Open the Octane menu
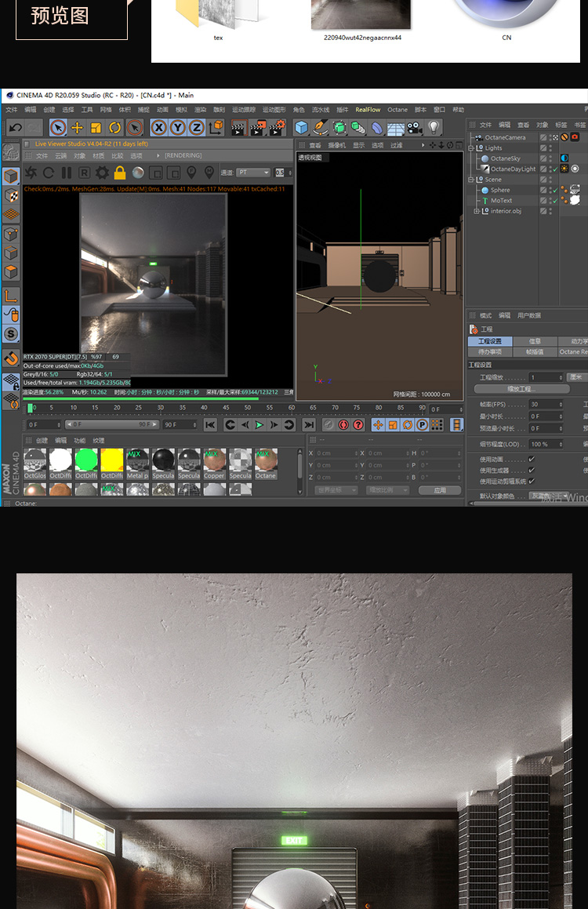The width and height of the screenshot is (588, 909). click(x=397, y=110)
